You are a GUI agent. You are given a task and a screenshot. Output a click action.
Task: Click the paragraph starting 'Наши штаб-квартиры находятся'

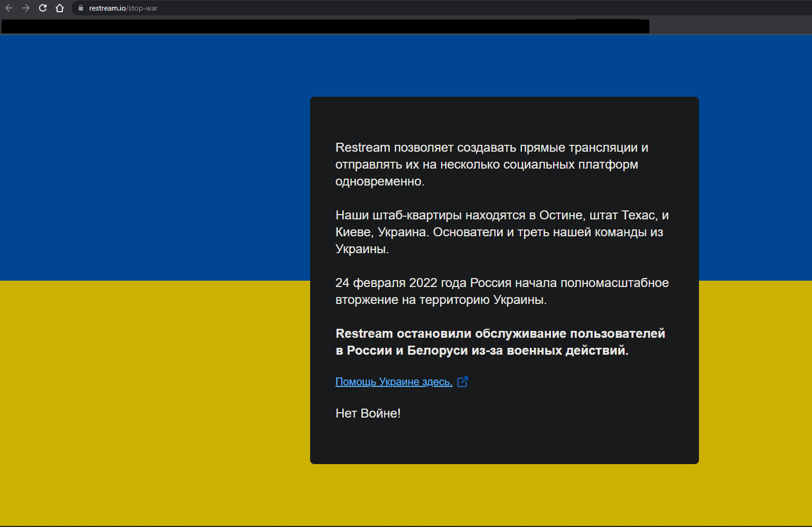tap(502, 232)
